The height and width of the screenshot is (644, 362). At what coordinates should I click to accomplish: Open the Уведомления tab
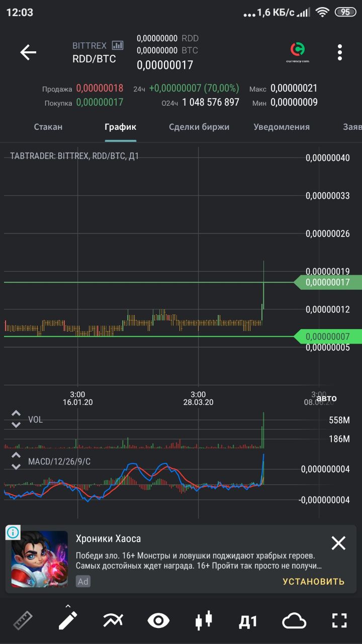282,127
